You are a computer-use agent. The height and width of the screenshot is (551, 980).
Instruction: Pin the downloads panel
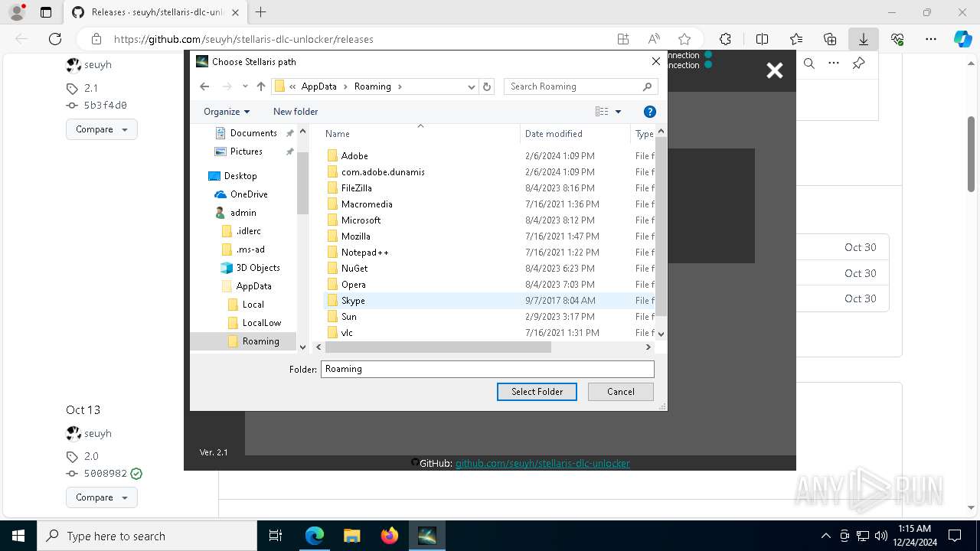pyautogui.click(x=858, y=64)
